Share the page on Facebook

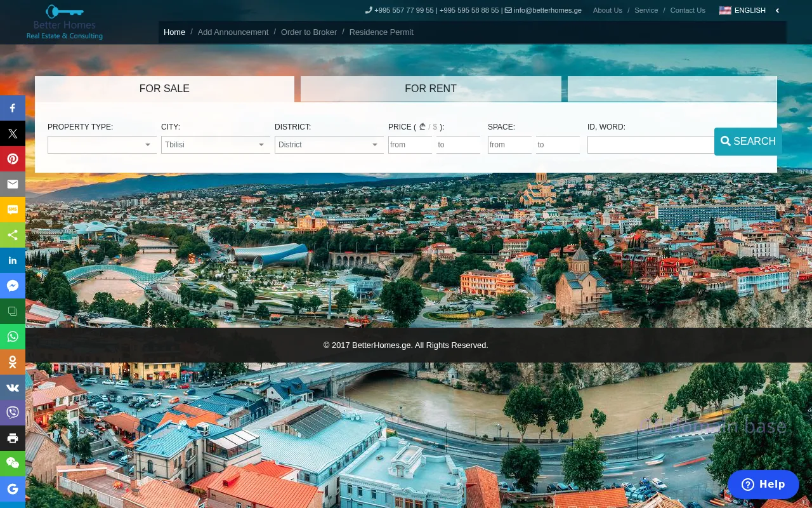point(13,108)
